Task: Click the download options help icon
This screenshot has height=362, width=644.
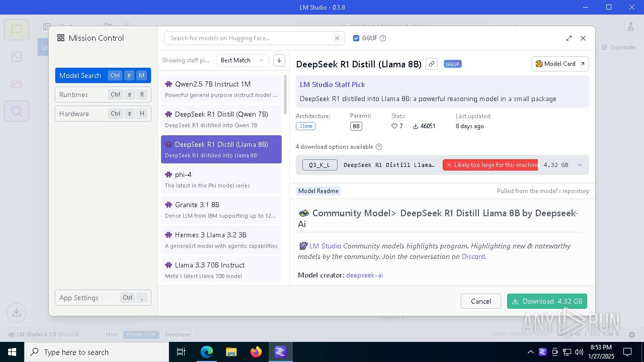Action: click(x=379, y=147)
